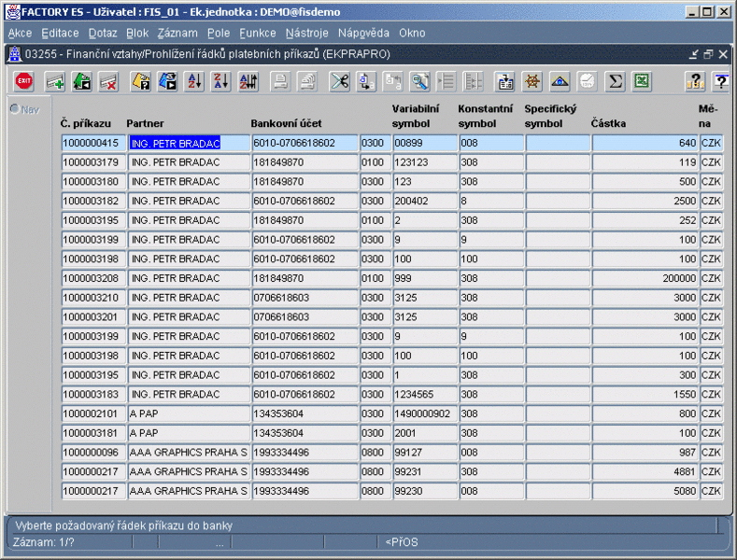The image size is (737, 560).
Task: Click order number 1000000096
Action: (93, 452)
